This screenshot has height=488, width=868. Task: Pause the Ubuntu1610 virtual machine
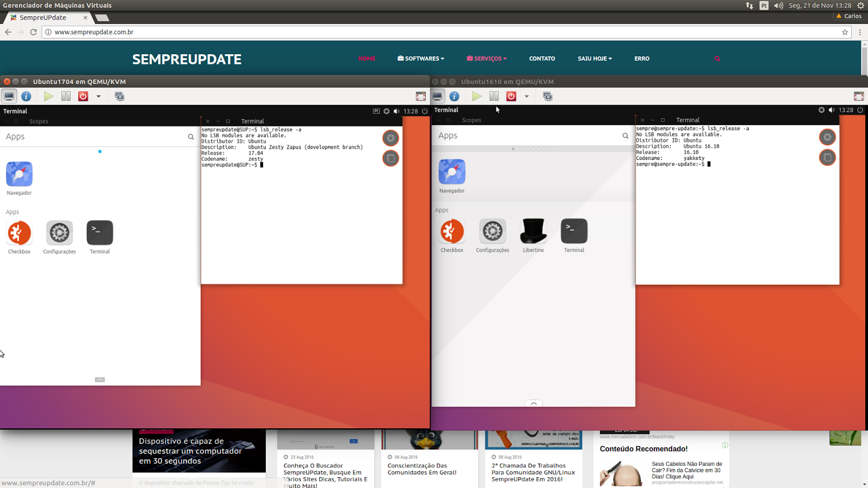click(x=494, y=97)
